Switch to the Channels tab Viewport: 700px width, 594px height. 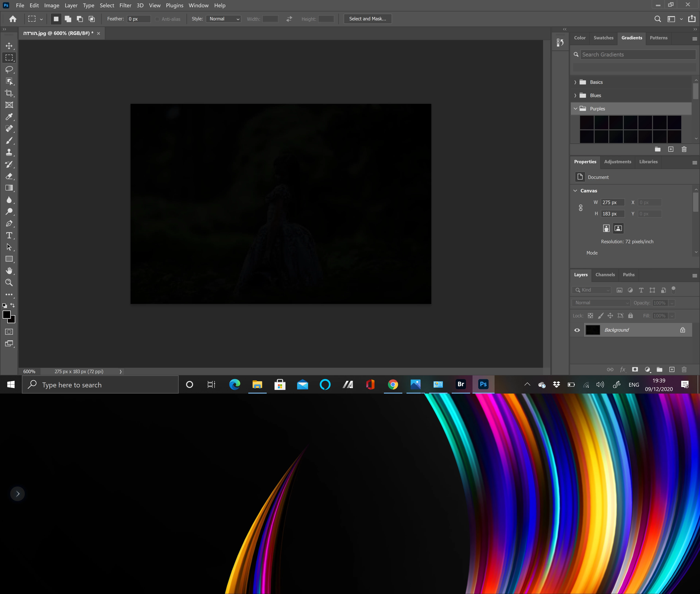[x=605, y=275]
